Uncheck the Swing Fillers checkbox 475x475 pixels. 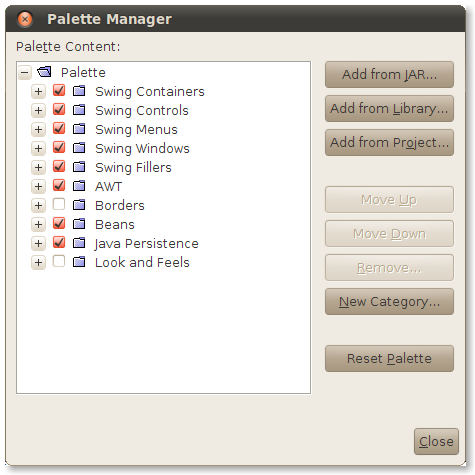[x=59, y=166]
